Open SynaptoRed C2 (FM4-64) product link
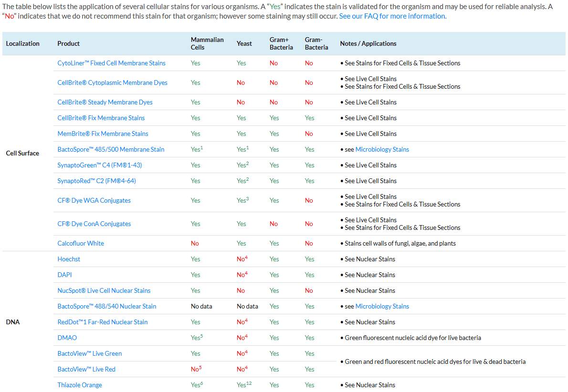568x392 pixels. tap(96, 181)
